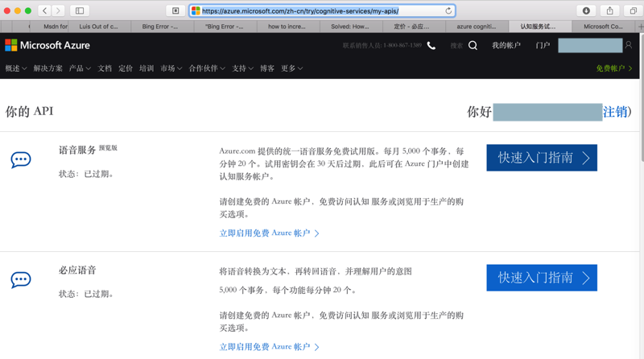Click the 注销 sign-out link
644x359 pixels.
click(615, 112)
